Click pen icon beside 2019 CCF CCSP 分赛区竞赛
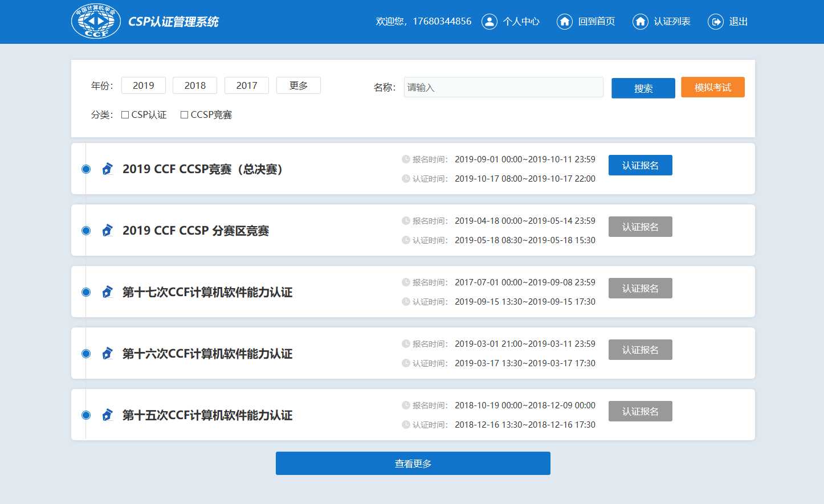Screen dimensions: 824x504 [107, 230]
